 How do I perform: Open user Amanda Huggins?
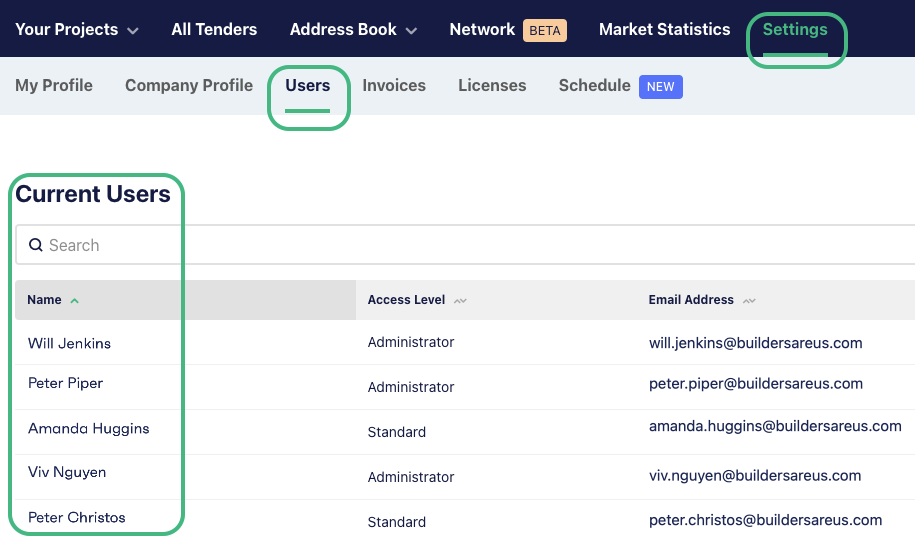(89, 428)
